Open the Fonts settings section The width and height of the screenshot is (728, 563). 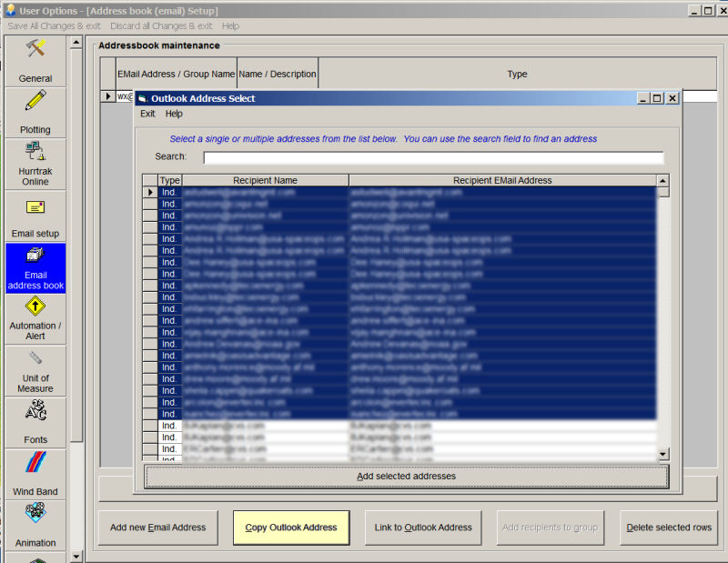(35, 422)
